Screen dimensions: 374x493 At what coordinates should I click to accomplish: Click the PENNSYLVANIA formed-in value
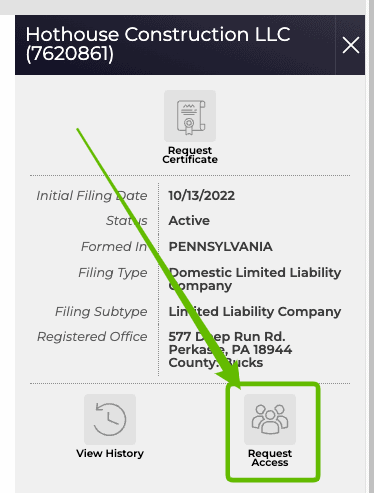point(220,247)
